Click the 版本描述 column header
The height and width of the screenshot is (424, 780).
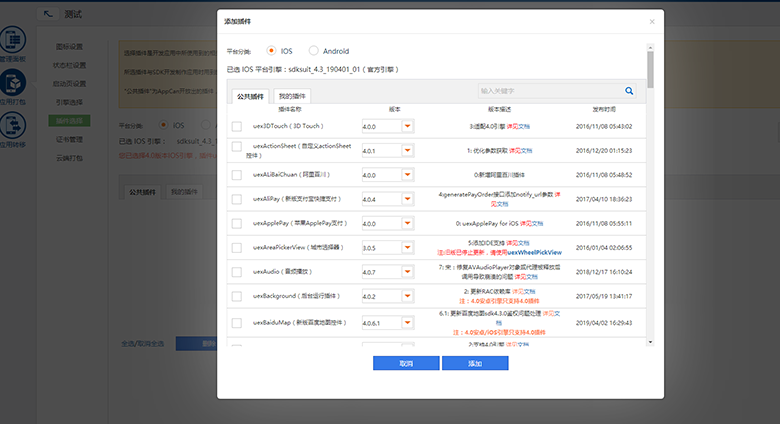pyautogui.click(x=499, y=109)
